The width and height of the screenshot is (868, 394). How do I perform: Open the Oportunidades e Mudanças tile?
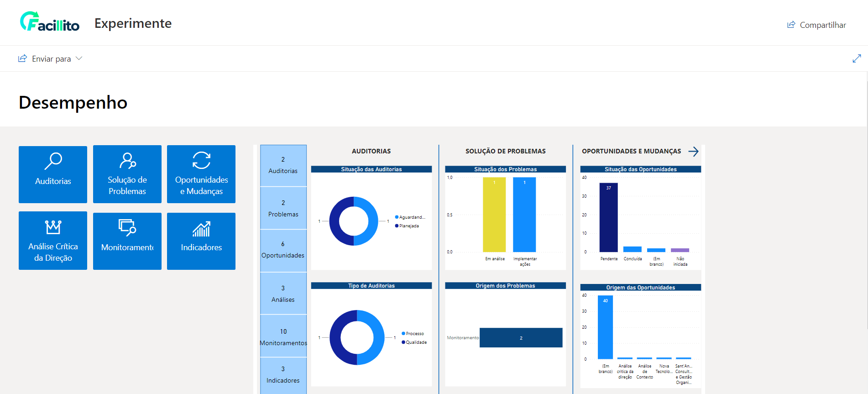pos(201,174)
